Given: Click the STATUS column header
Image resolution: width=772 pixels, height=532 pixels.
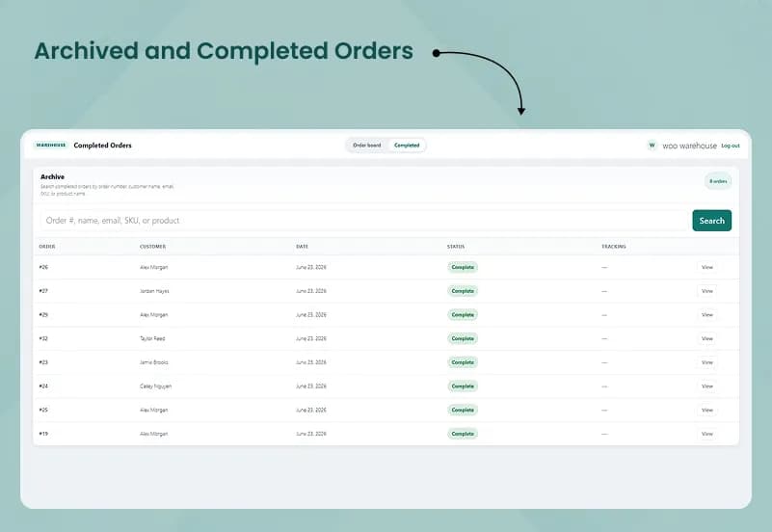Looking at the screenshot, I should point(456,246).
